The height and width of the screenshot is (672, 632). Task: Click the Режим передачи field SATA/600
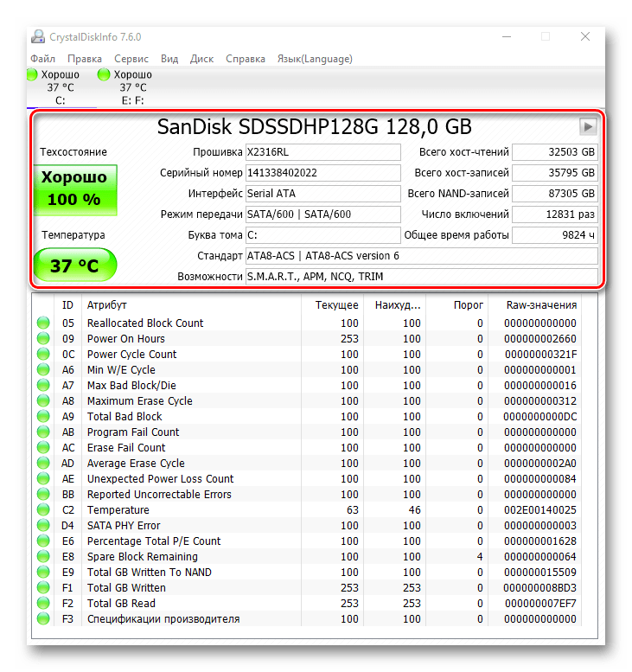pyautogui.click(x=323, y=214)
